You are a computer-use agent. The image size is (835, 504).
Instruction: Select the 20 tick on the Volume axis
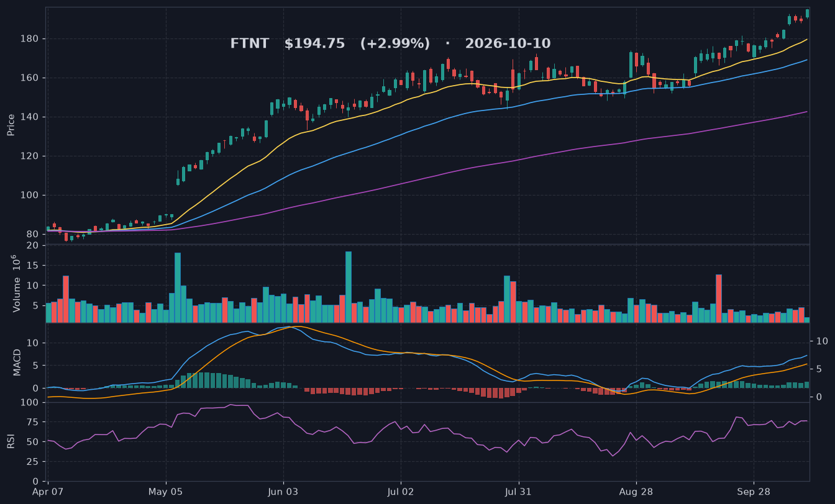(x=33, y=246)
